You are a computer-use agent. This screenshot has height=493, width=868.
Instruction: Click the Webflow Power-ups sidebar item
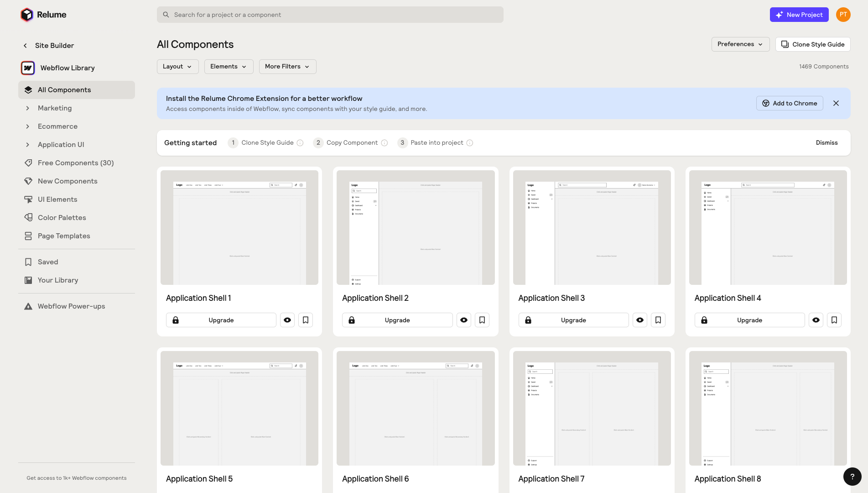tap(71, 306)
